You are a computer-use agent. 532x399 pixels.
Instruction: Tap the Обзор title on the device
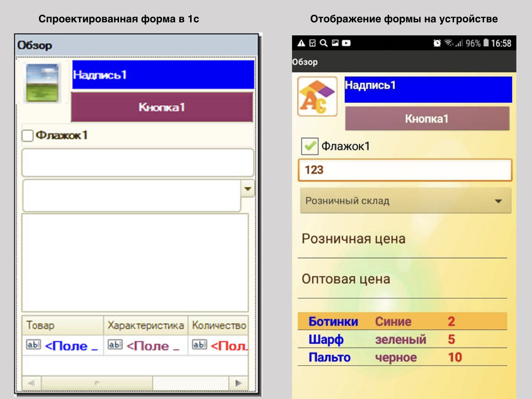305,62
